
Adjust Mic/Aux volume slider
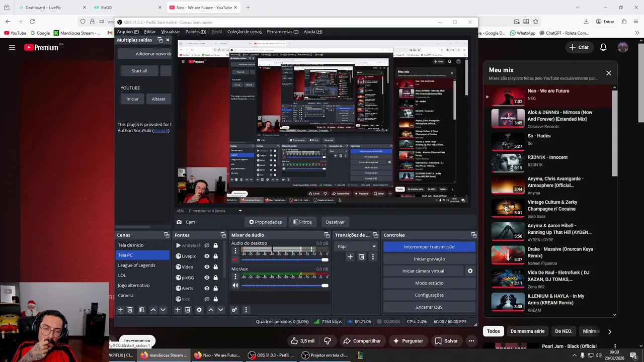pyautogui.click(x=285, y=286)
